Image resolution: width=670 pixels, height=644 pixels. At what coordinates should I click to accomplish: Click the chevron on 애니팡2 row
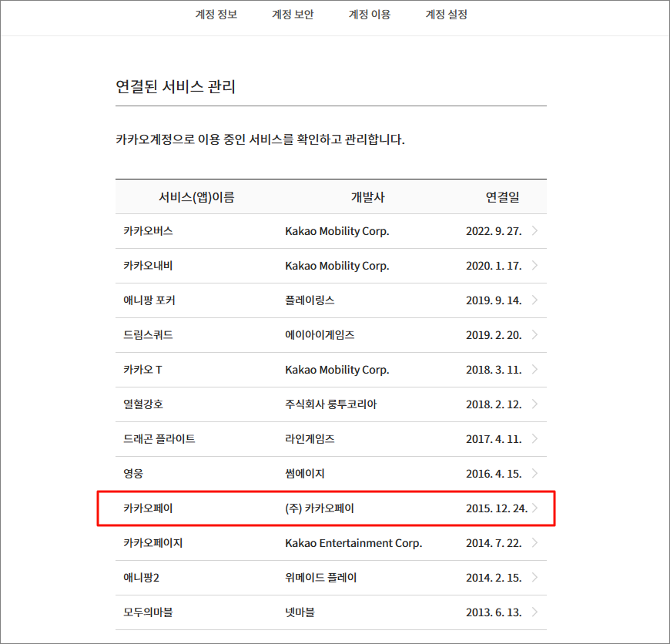pos(535,578)
